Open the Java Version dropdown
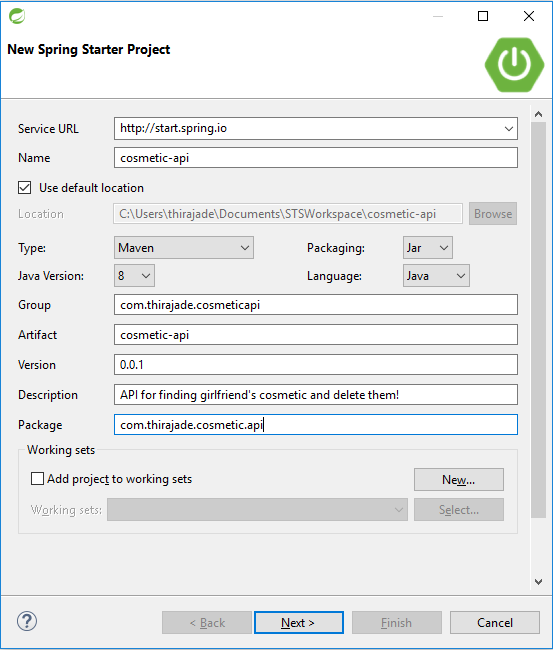 tap(134, 276)
